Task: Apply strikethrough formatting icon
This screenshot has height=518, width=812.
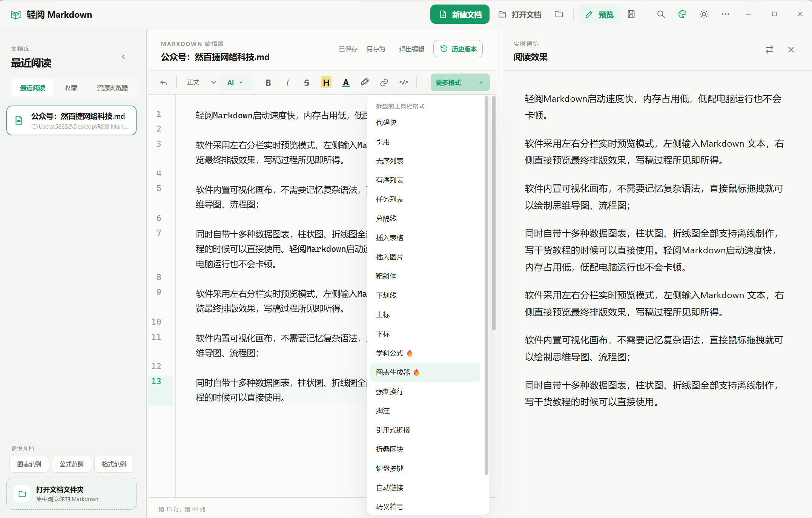Action: point(307,83)
